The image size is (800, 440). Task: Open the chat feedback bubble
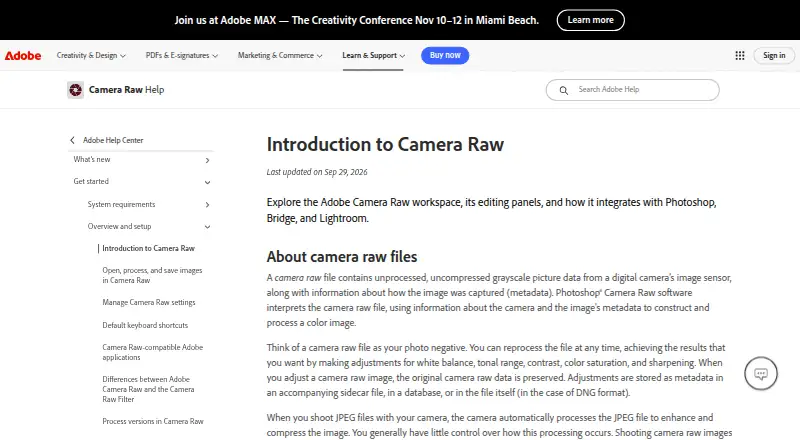[761, 373]
